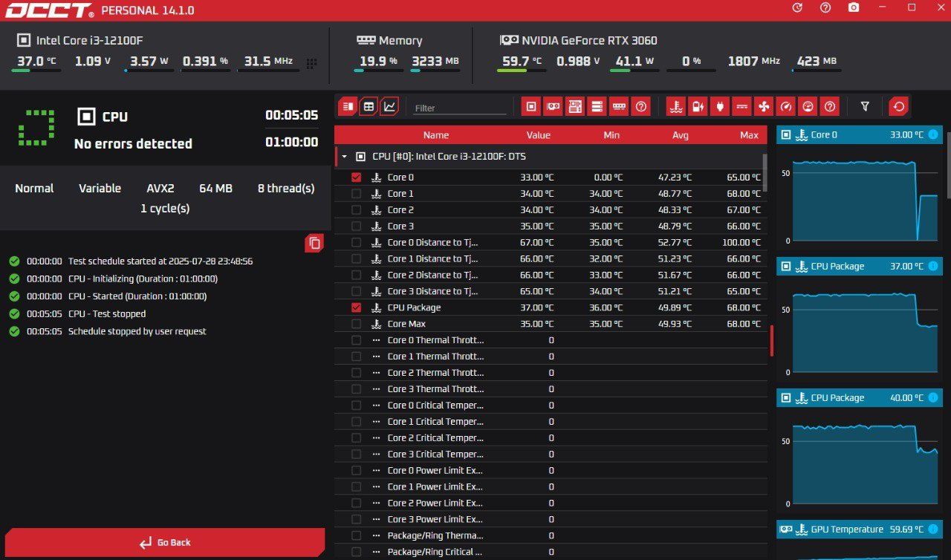Take a screenshot with camera icon

[x=854, y=7]
